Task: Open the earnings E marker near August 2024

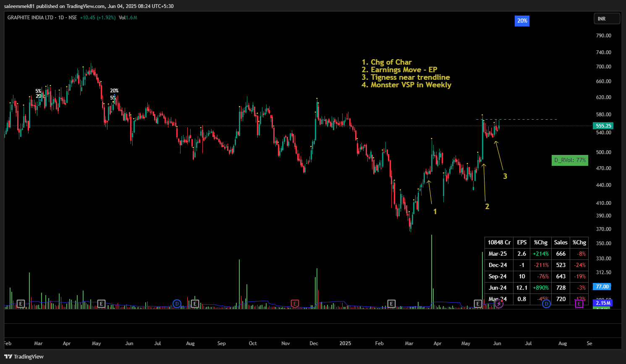Action: (195, 304)
